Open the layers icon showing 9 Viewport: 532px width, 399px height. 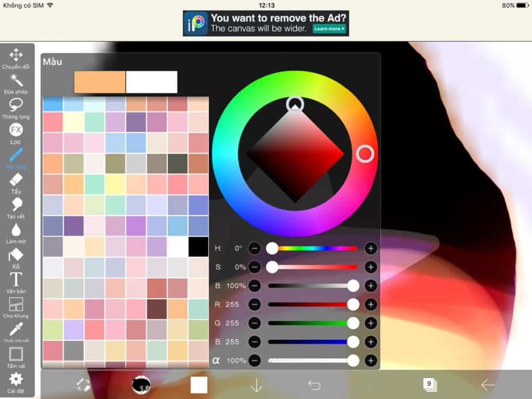pos(430,385)
